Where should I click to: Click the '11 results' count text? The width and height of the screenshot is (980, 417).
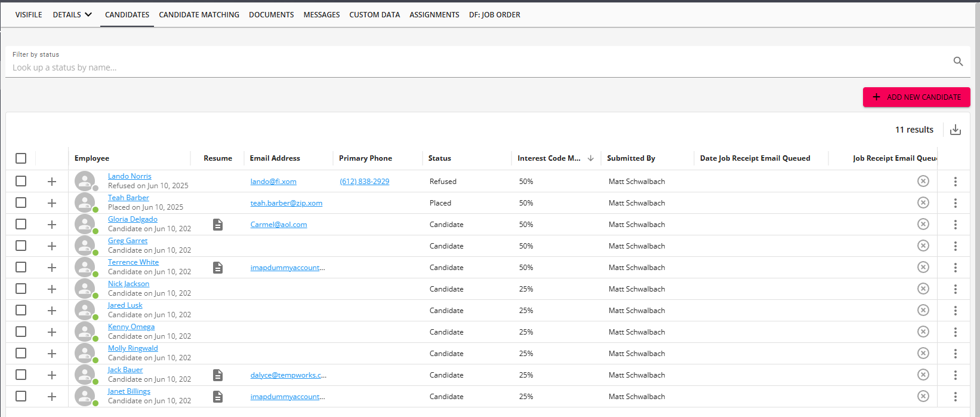pos(914,130)
